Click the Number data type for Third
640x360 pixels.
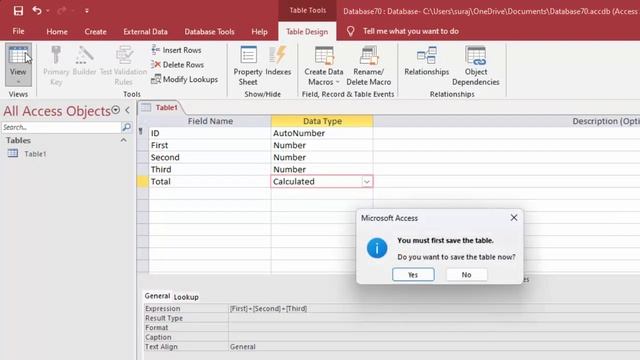click(322, 169)
